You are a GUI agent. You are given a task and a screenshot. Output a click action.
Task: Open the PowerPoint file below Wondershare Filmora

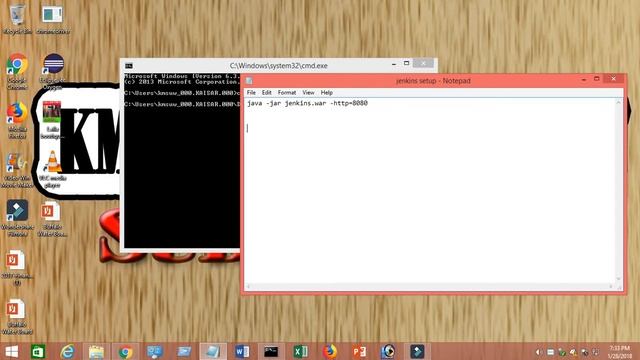pos(16,267)
